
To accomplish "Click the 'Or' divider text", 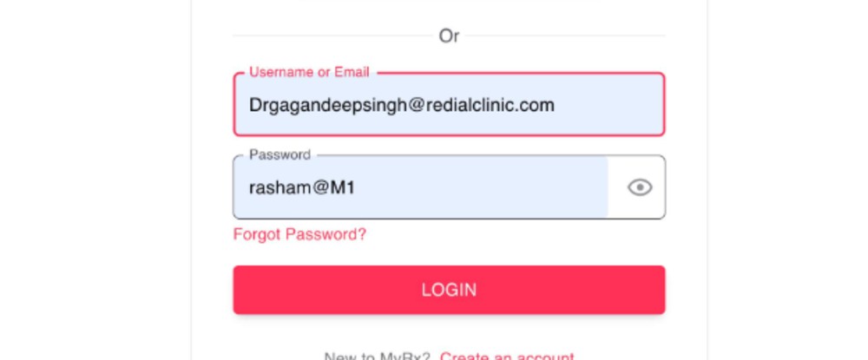I will click(x=449, y=36).
